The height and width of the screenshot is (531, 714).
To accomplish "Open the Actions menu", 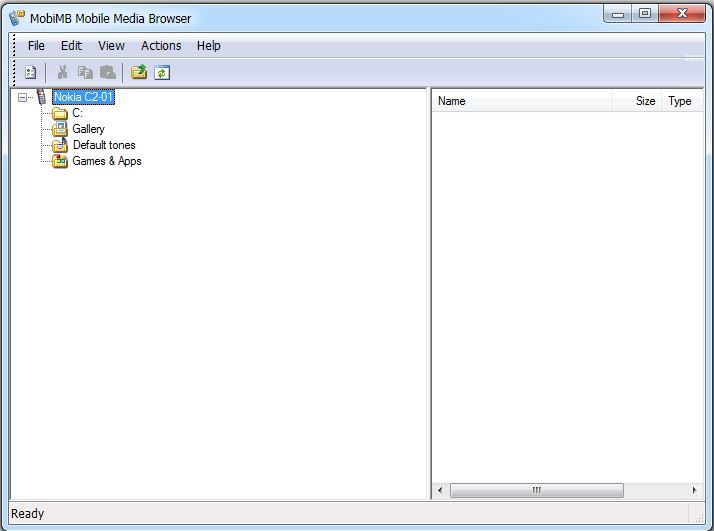I will click(161, 46).
